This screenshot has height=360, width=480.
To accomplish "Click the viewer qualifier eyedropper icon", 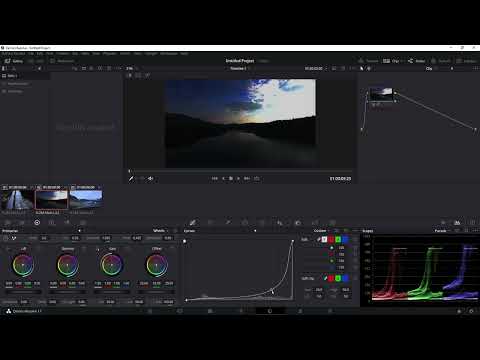I will (x=131, y=179).
